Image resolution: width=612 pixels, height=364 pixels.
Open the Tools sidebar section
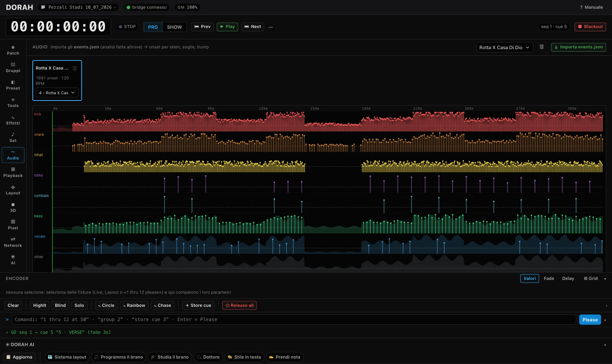pos(13,103)
